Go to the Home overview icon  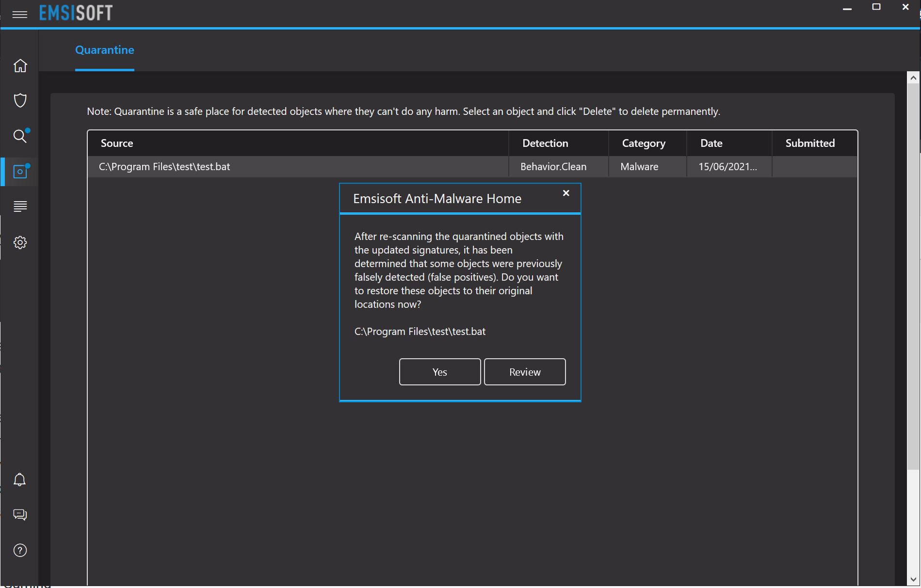coord(20,65)
